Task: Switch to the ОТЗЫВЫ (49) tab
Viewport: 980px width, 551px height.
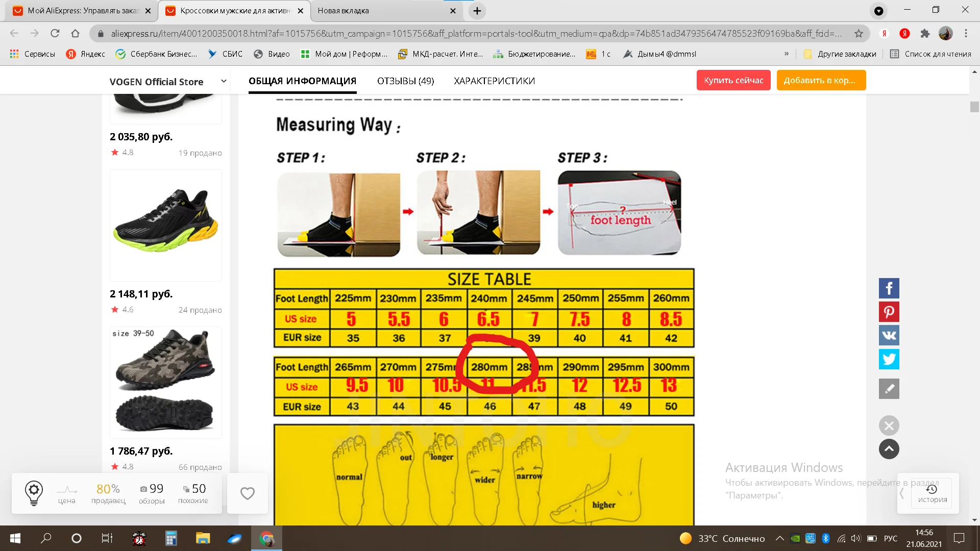Action: coord(405,81)
